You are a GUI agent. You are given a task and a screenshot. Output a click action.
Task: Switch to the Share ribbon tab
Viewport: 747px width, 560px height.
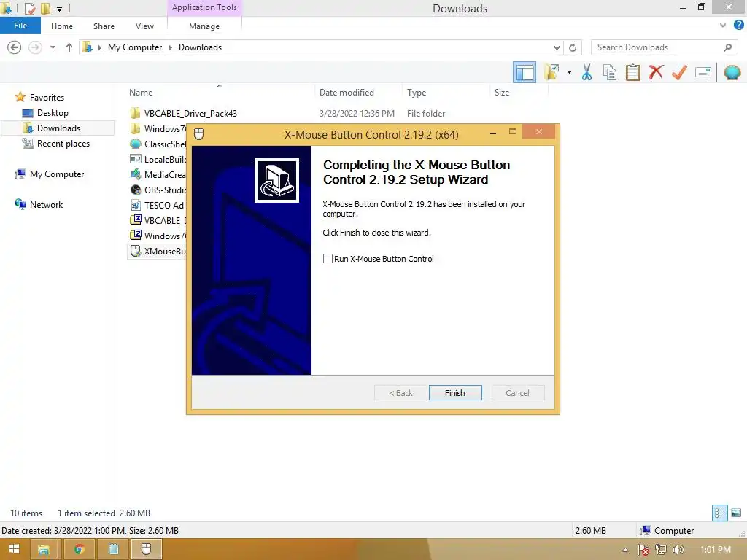click(x=104, y=26)
